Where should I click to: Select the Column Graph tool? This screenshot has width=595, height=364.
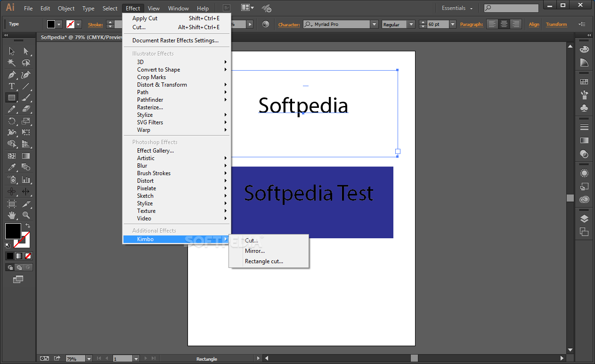pos(26,179)
